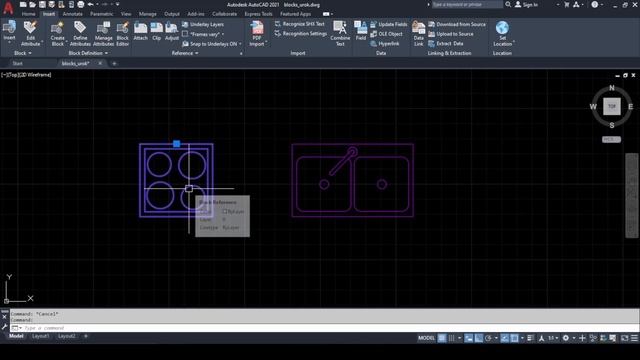The image size is (640, 360).
Task: Click the Attach reference tool
Action: (x=140, y=31)
